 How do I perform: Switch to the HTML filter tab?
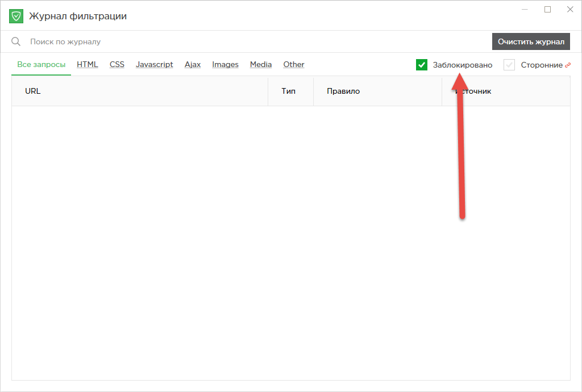tap(88, 65)
